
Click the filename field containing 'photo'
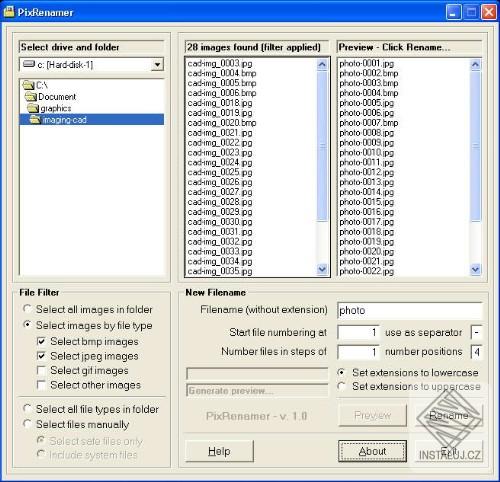(410, 310)
